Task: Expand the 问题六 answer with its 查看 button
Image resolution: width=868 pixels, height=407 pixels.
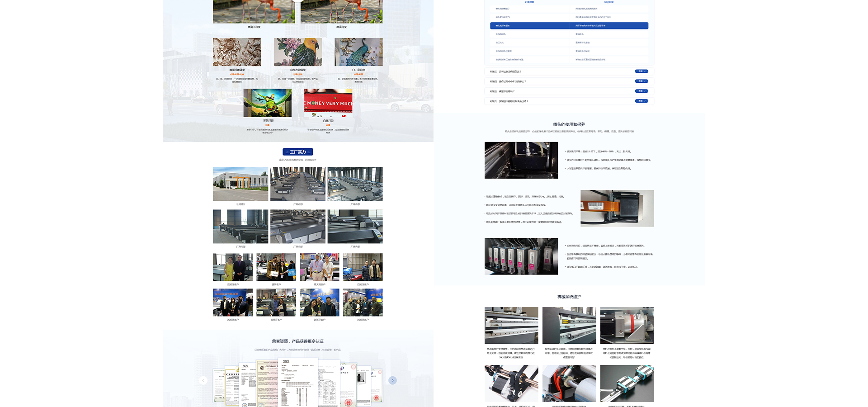Action: tap(642, 101)
